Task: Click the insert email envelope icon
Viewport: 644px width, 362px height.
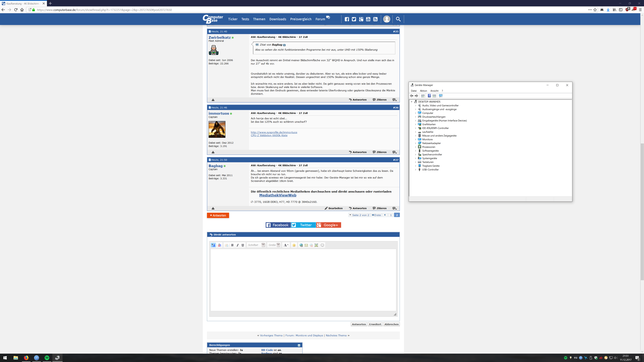Action: (306, 245)
